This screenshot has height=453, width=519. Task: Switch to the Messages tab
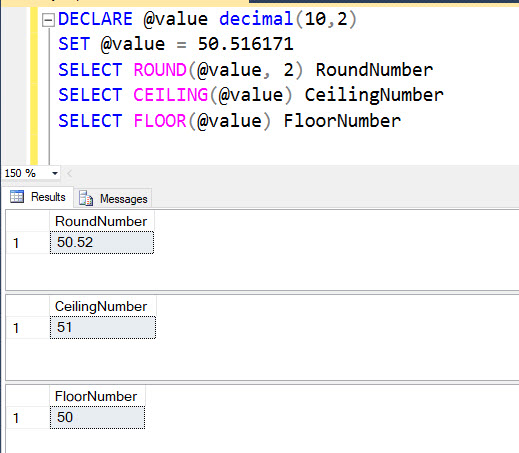click(x=113, y=199)
